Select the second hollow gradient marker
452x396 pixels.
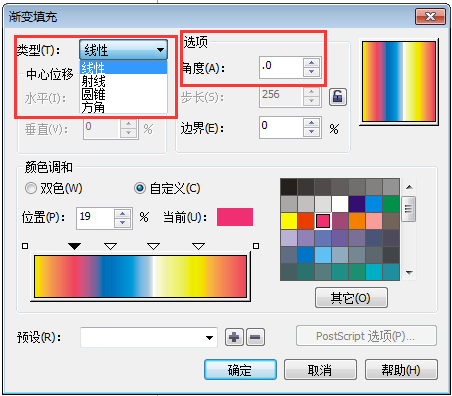pos(110,246)
